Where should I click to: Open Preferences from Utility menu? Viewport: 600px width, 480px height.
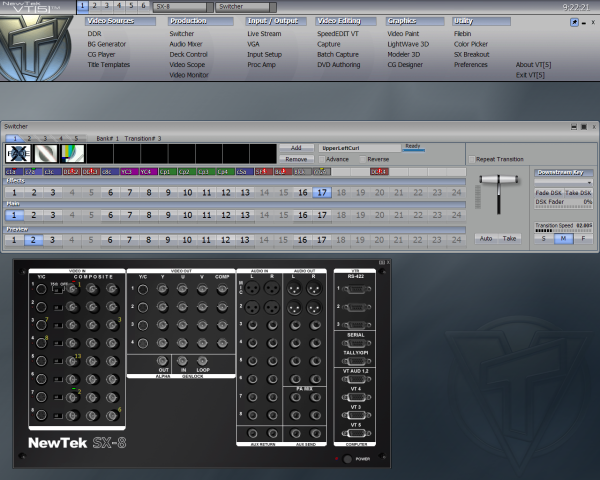click(x=471, y=65)
